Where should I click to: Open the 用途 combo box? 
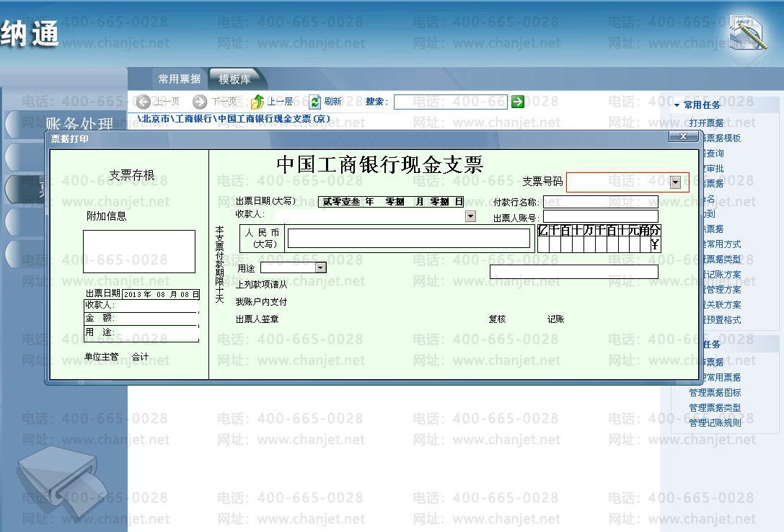point(320,267)
